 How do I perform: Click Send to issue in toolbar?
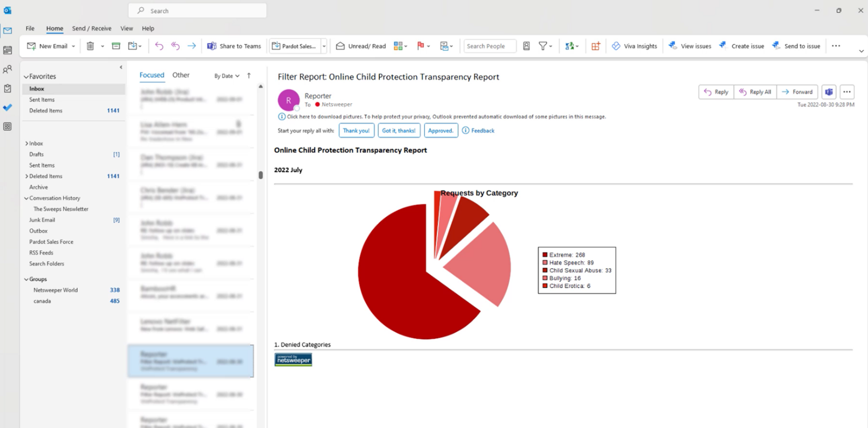tap(796, 46)
